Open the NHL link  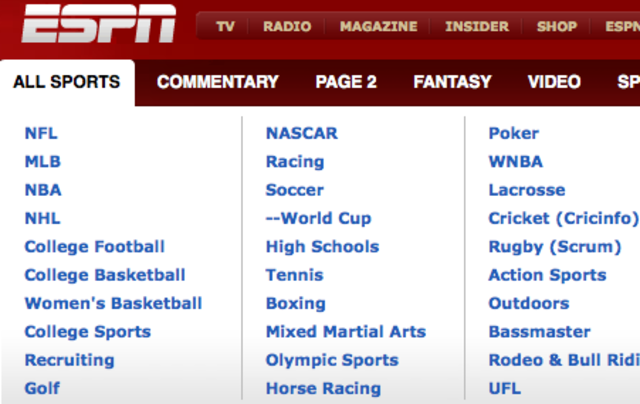(43, 218)
